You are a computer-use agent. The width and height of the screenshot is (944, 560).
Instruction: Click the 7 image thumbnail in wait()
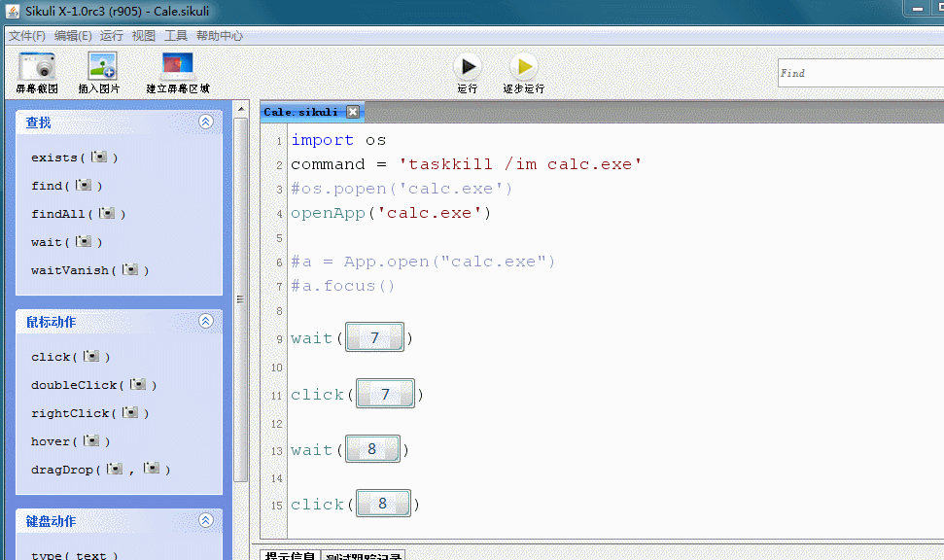click(x=375, y=339)
